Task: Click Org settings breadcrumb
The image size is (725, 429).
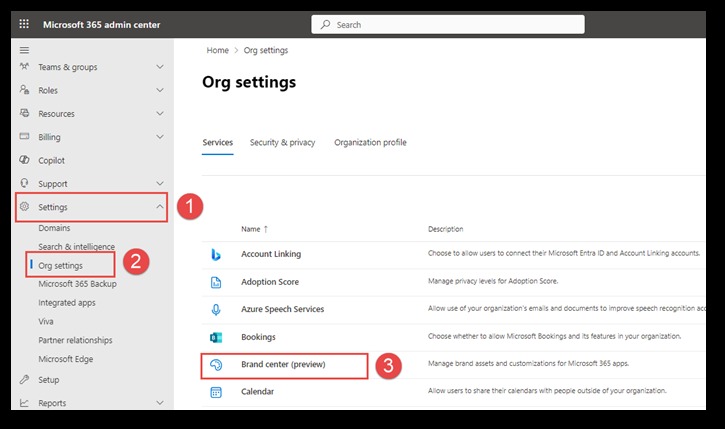Action: (x=266, y=50)
